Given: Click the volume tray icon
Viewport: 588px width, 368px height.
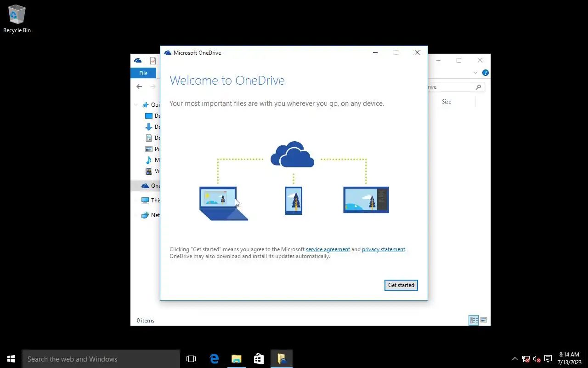Looking at the screenshot, I should click(537, 359).
